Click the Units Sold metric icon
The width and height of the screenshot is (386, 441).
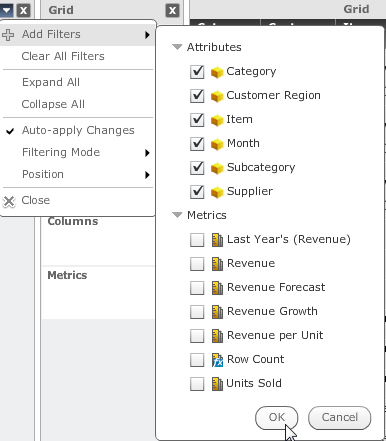(x=217, y=384)
